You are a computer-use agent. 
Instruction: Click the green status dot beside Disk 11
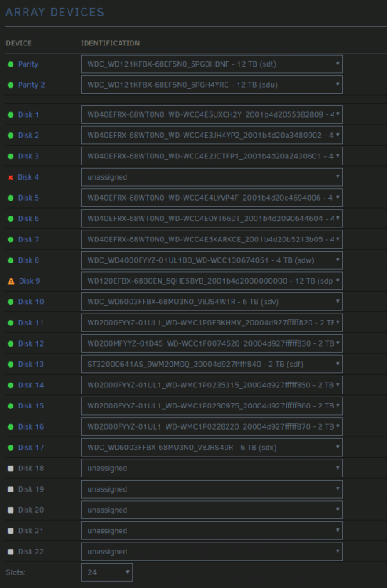(10, 323)
